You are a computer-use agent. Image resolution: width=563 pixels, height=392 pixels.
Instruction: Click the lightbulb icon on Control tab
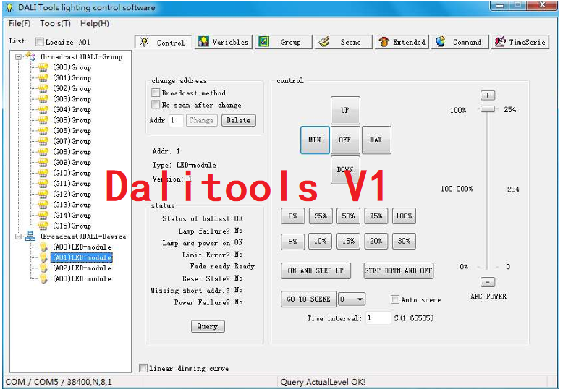point(145,42)
